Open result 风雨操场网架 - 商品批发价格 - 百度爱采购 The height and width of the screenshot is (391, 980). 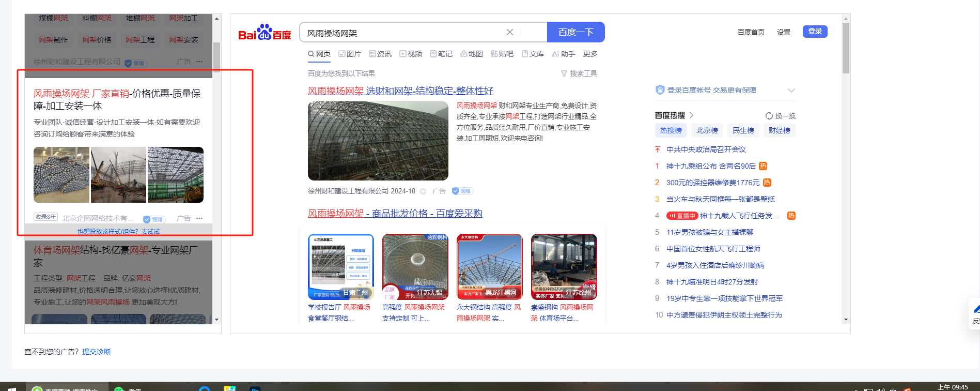[395, 214]
